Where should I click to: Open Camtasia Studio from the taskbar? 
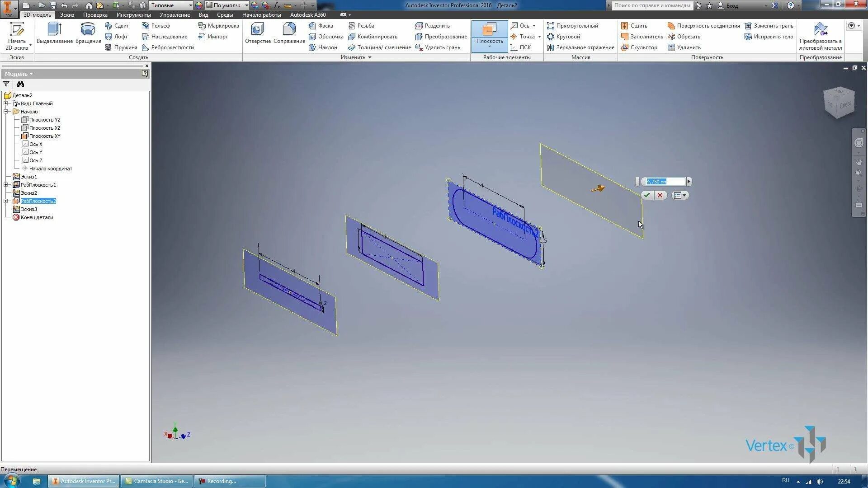pos(157,481)
